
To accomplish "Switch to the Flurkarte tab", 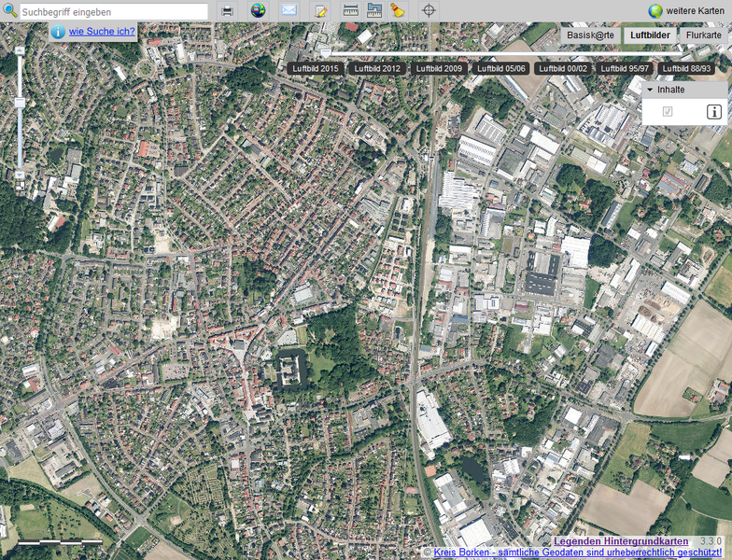I will click(x=704, y=35).
